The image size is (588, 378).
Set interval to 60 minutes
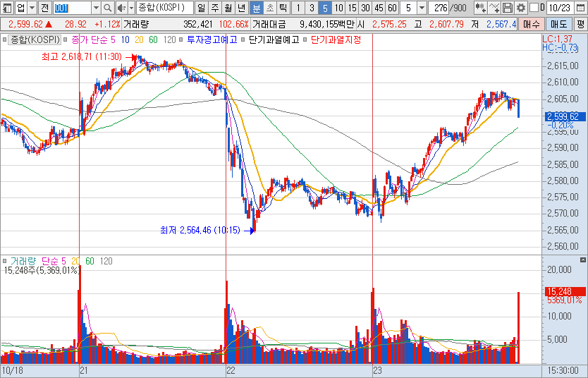(393, 8)
